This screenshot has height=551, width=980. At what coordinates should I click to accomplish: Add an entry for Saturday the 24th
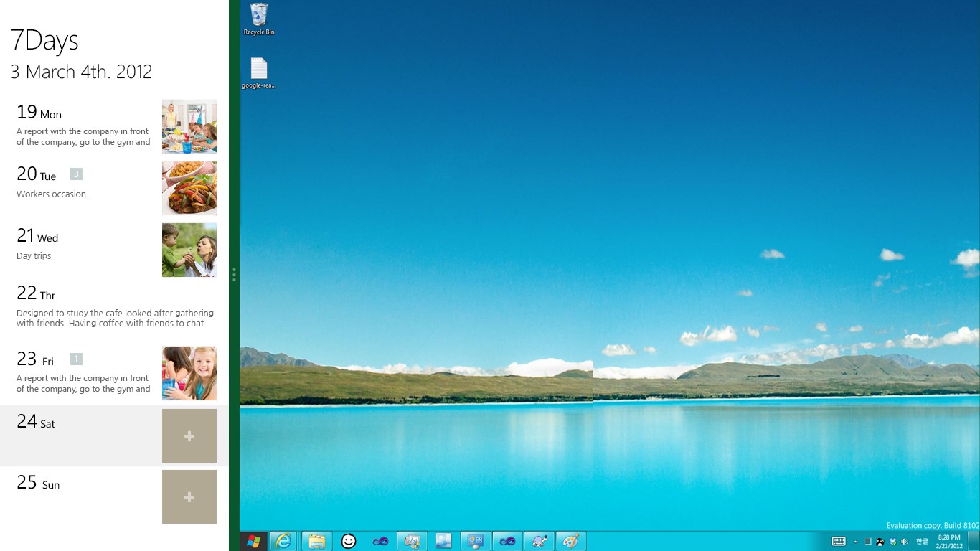189,435
